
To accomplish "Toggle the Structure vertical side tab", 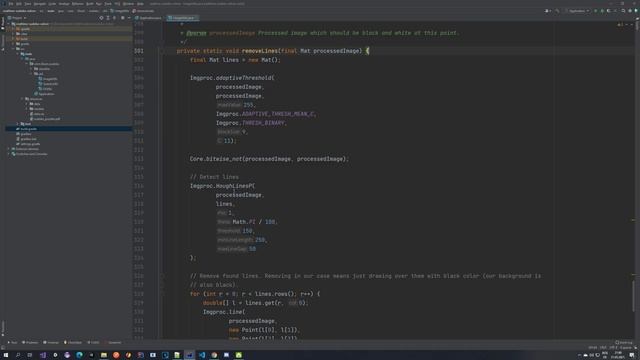I will pyautogui.click(x=3, y=43).
